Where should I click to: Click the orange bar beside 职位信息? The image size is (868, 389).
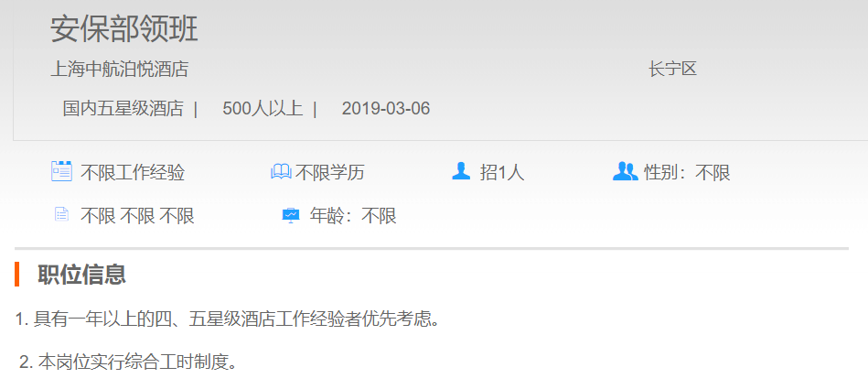click(x=17, y=274)
